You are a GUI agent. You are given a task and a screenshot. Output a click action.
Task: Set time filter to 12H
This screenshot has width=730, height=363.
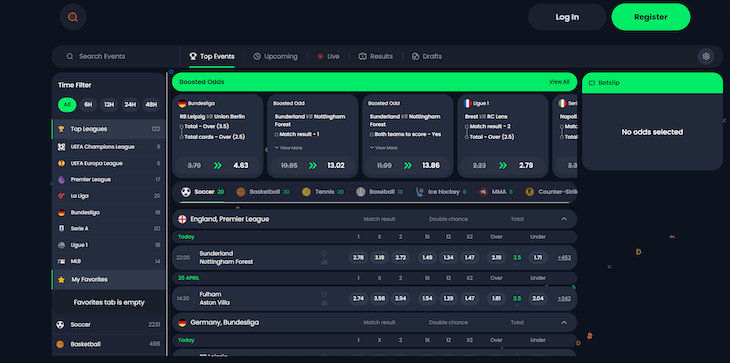pos(109,105)
